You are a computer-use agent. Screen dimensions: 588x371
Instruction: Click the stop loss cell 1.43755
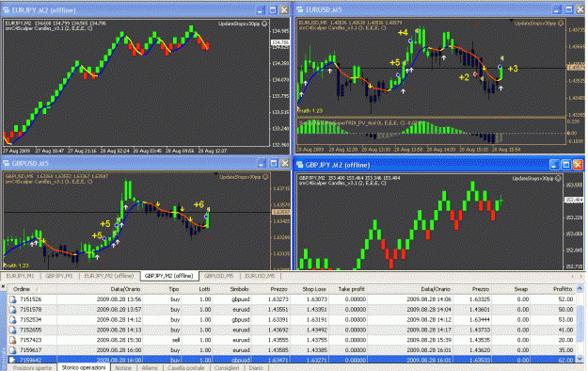tap(316, 340)
